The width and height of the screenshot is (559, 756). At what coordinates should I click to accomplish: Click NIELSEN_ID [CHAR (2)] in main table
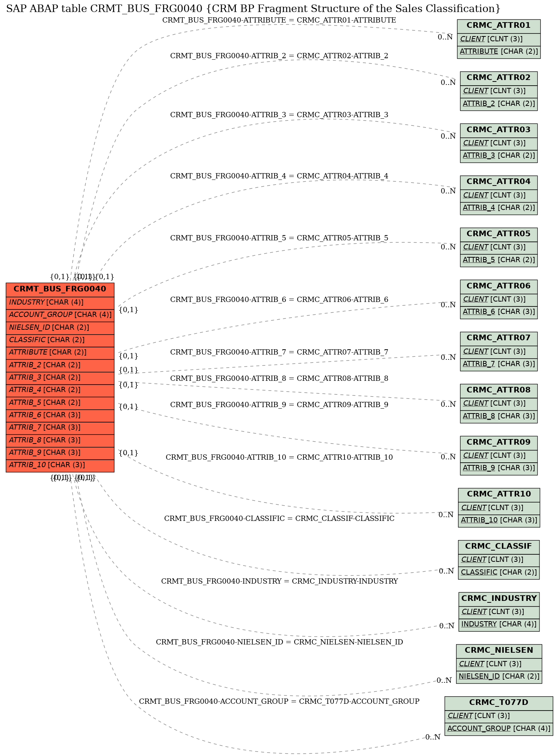point(60,328)
